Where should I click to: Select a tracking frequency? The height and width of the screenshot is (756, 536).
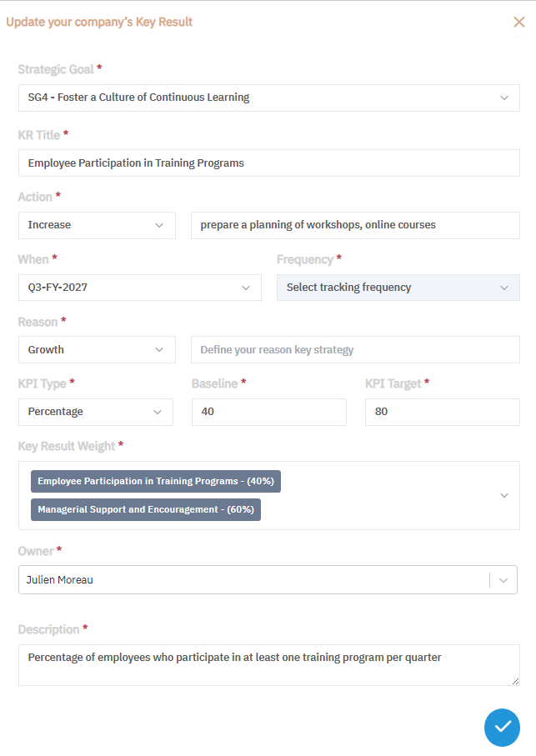click(398, 288)
